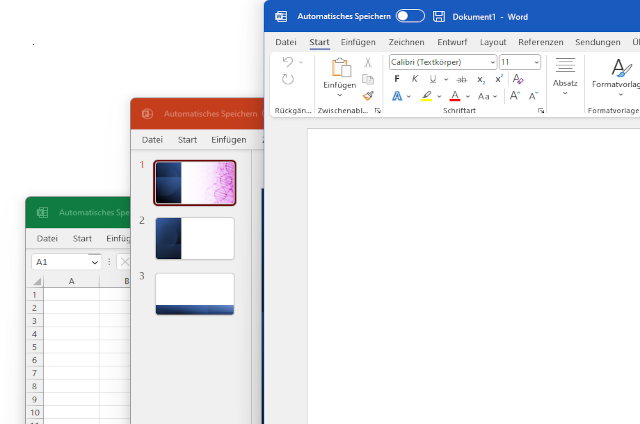Screen dimensions: 640x424
Task: Expand the Absatz paragraph group
Action: coord(565,76)
